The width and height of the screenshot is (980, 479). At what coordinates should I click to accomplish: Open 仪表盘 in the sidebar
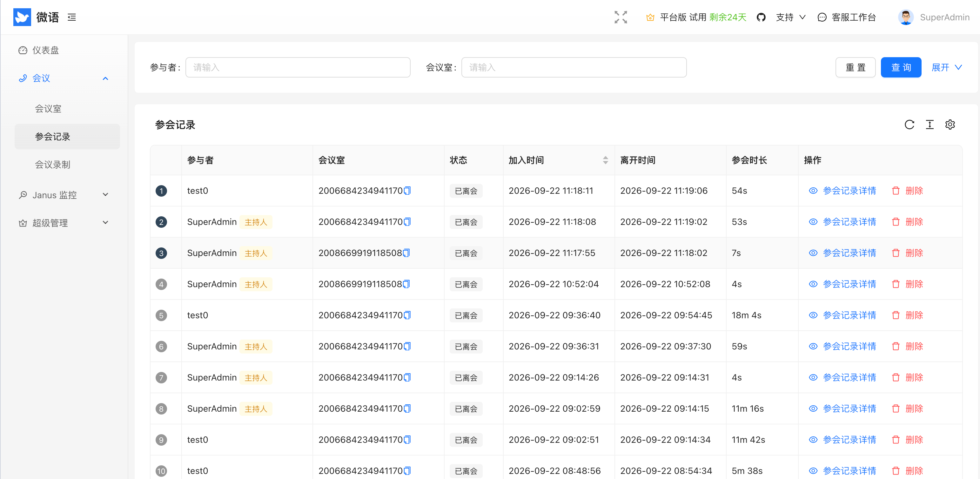click(67, 50)
